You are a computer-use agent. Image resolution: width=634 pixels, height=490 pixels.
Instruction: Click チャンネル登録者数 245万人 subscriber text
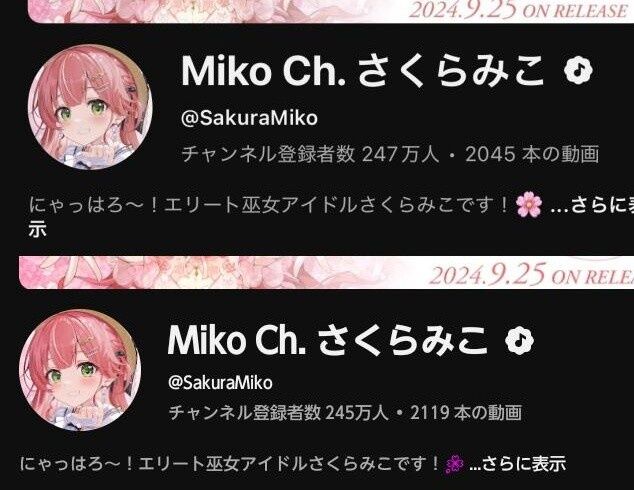pos(279,412)
